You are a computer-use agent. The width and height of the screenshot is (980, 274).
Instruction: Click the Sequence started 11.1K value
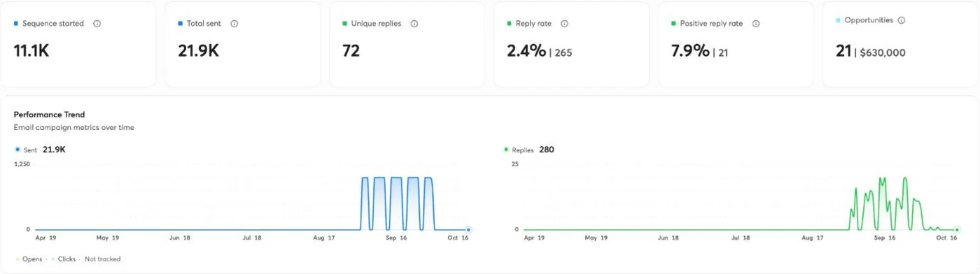click(x=31, y=51)
